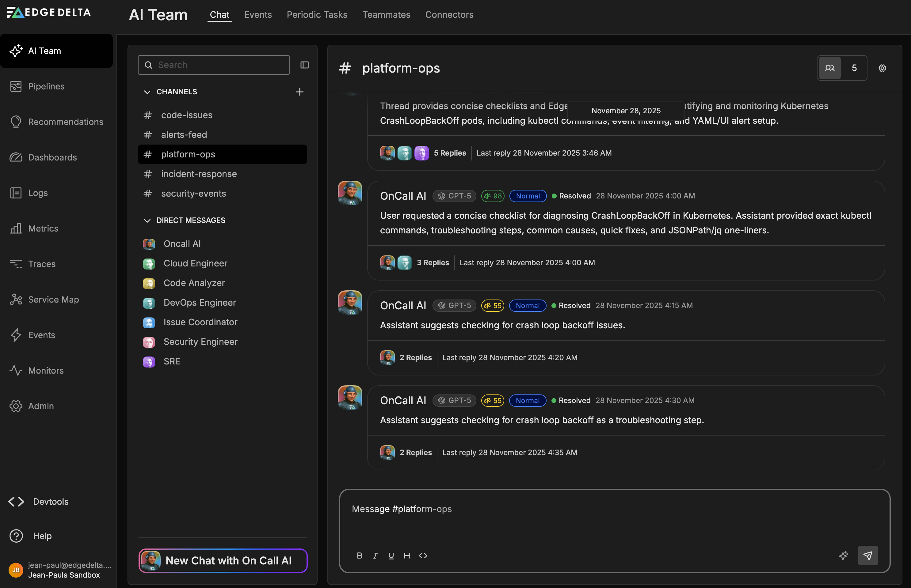Toggle bold formatting in the composer

coord(359,556)
